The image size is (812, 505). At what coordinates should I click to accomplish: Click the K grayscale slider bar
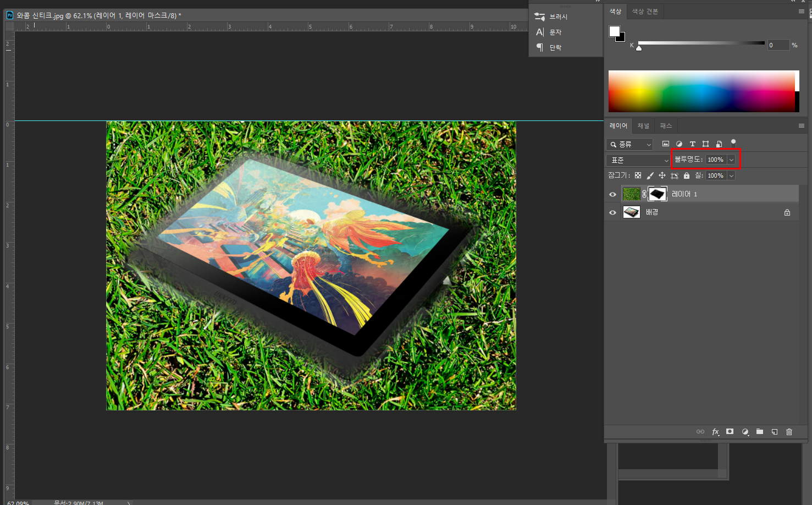coord(701,43)
